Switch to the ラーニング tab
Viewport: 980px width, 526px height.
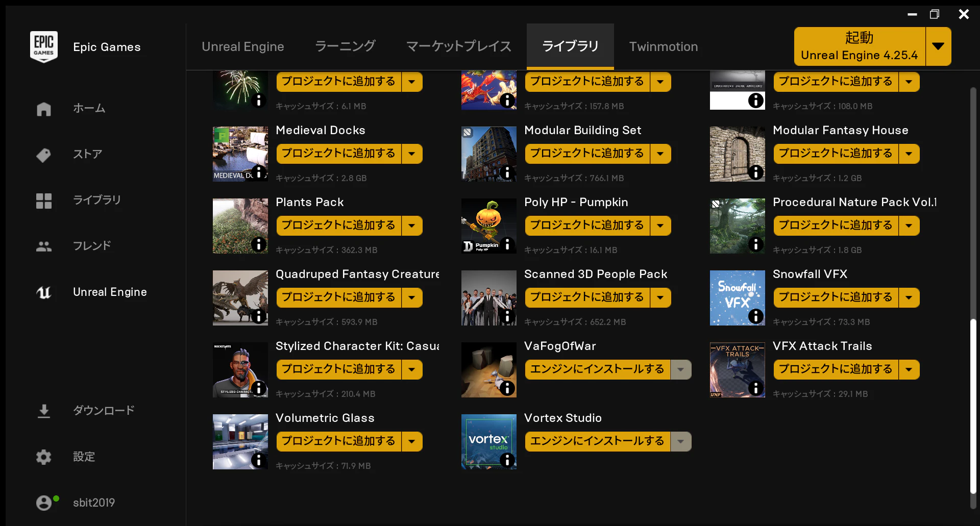click(x=345, y=46)
